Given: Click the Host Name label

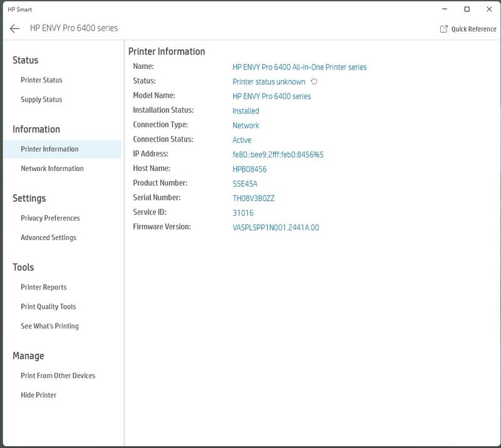Looking at the screenshot, I should 152,168.
